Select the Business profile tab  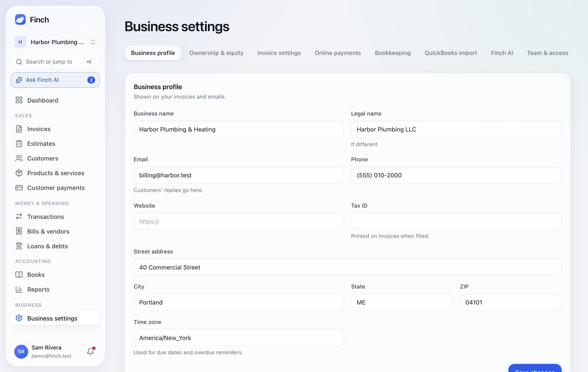point(153,53)
